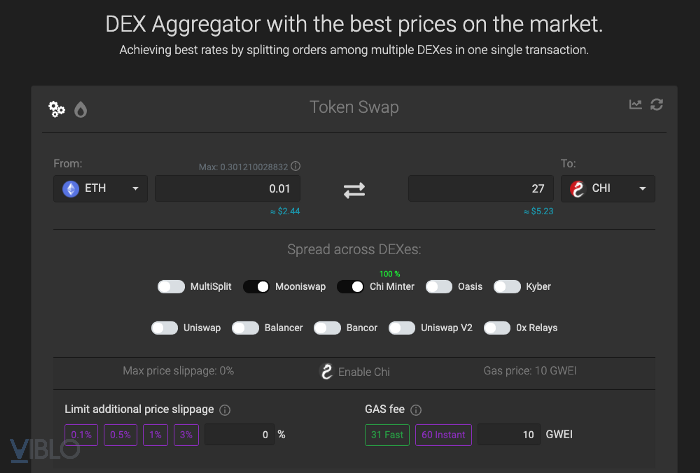This screenshot has height=473, width=700.
Task: Toggle the MultiSplit switch
Action: point(171,287)
